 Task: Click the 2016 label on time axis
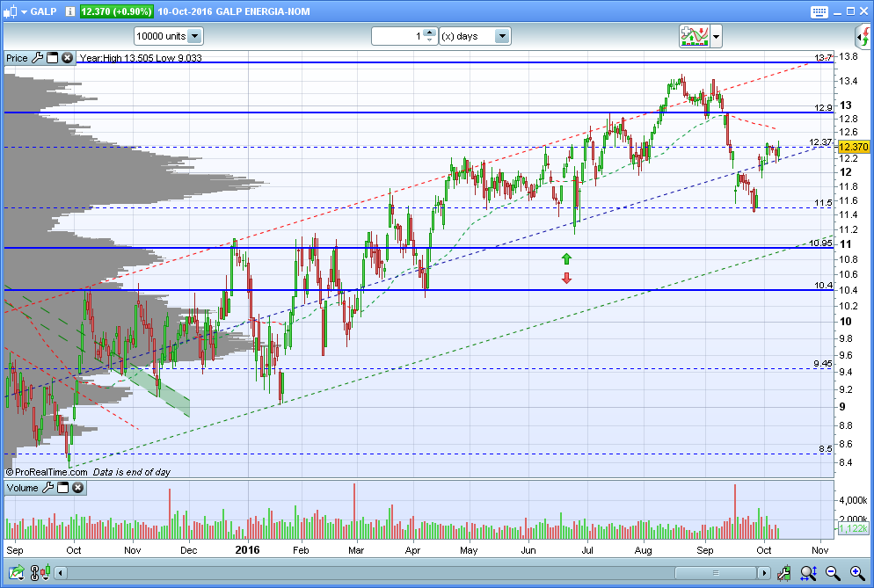247,549
